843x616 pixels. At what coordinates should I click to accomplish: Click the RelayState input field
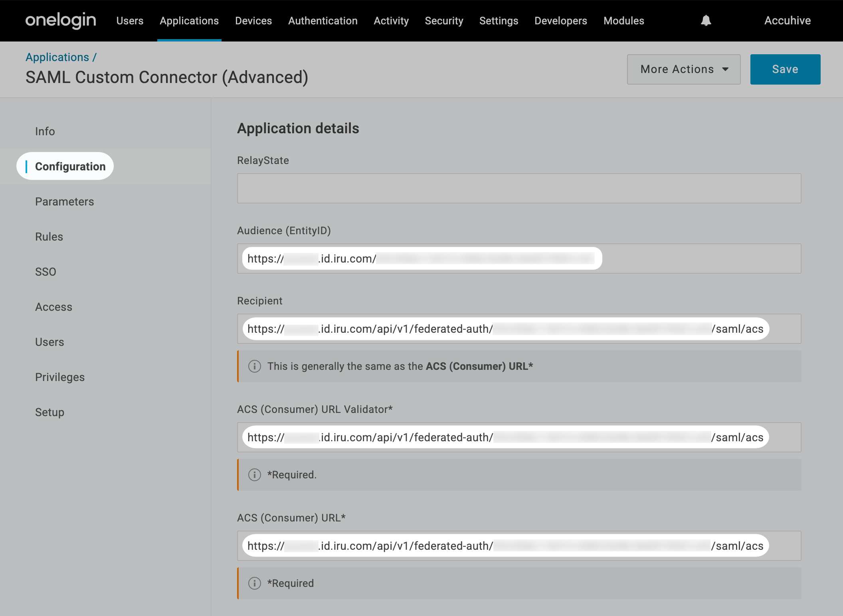pos(519,188)
